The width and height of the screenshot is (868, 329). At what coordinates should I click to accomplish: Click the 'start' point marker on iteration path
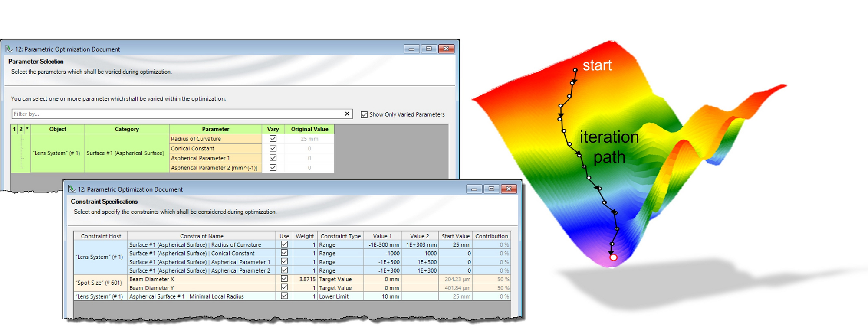click(x=575, y=70)
